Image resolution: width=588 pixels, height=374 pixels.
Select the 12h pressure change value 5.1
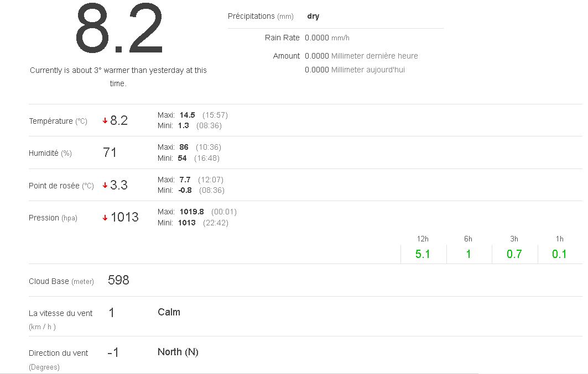point(423,254)
